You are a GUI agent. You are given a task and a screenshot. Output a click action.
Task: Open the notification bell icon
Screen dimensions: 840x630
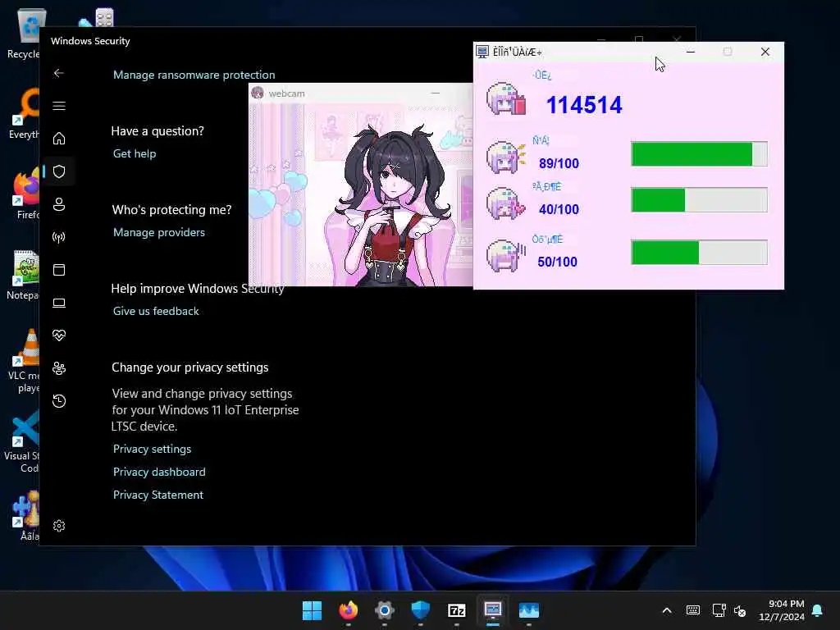tap(818, 610)
